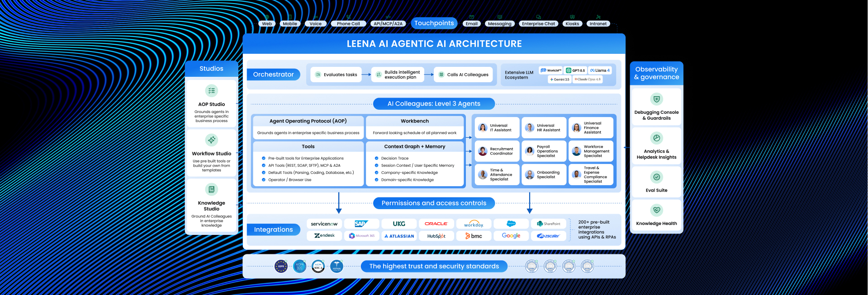
Task: Click the HubSpot integration logo
Action: click(x=436, y=236)
